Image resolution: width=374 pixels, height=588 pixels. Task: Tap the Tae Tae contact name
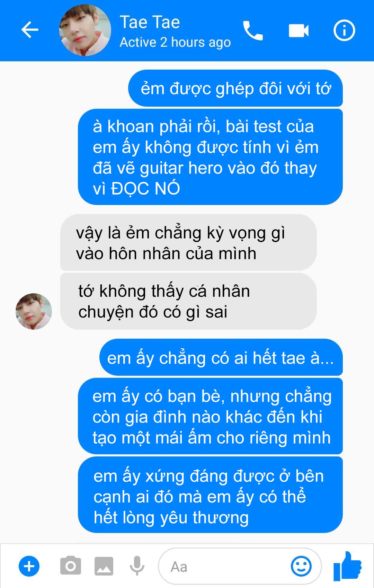coord(150,22)
